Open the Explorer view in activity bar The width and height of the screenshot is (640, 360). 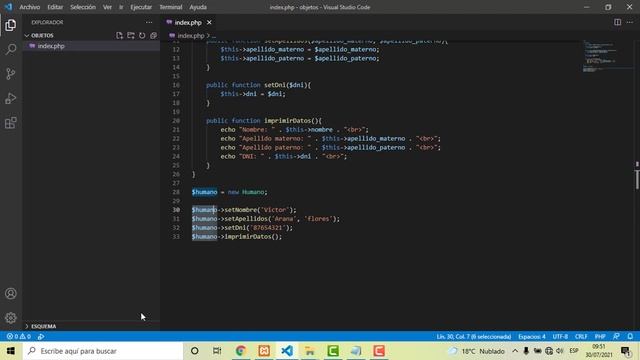point(11,25)
